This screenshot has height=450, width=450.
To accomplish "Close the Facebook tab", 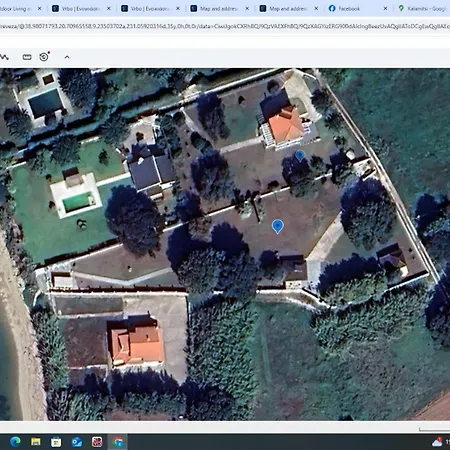I will click(x=385, y=9).
